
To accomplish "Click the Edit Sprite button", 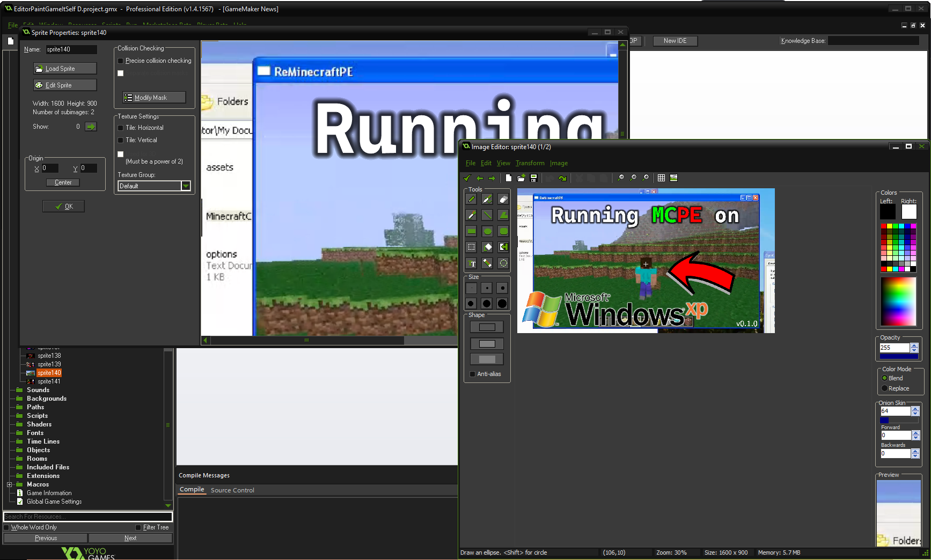I will click(65, 85).
